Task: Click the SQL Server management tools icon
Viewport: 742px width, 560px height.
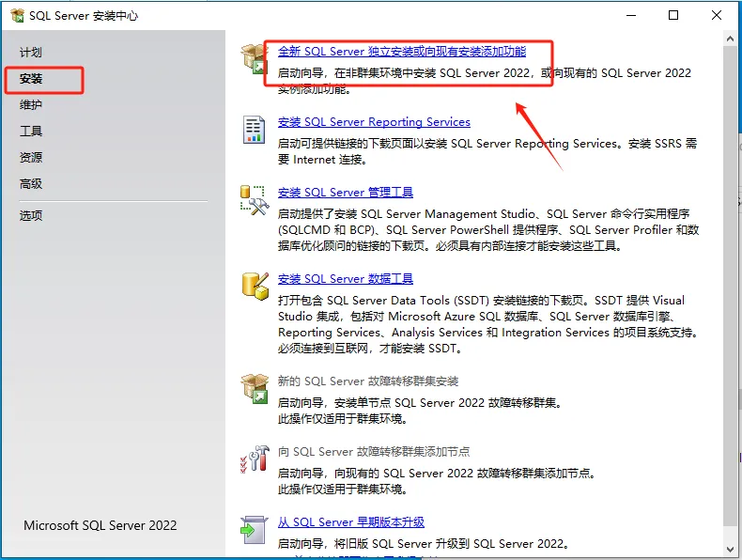Action: pyautogui.click(x=255, y=200)
